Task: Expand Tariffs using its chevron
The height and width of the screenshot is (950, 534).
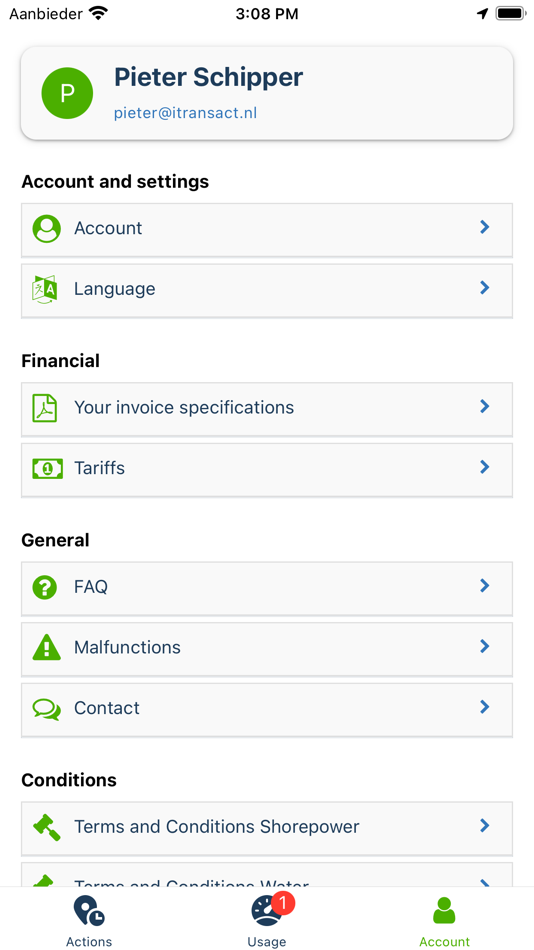Action: (484, 467)
